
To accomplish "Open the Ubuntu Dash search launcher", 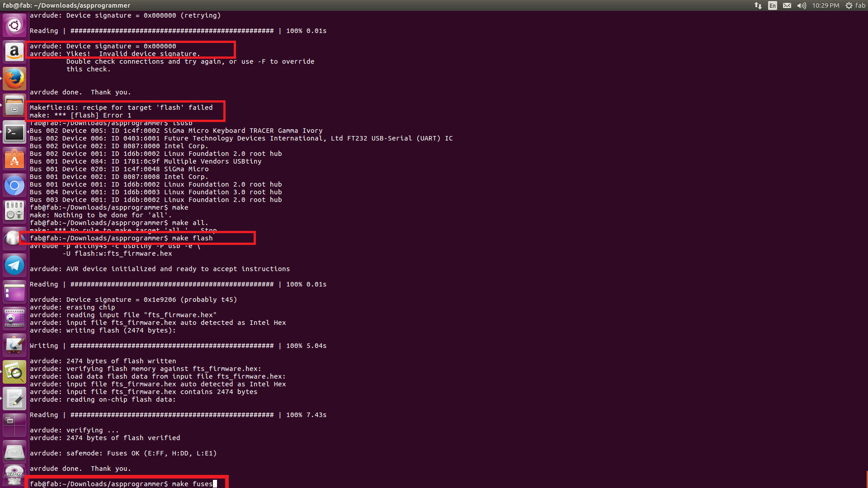I will (14, 25).
